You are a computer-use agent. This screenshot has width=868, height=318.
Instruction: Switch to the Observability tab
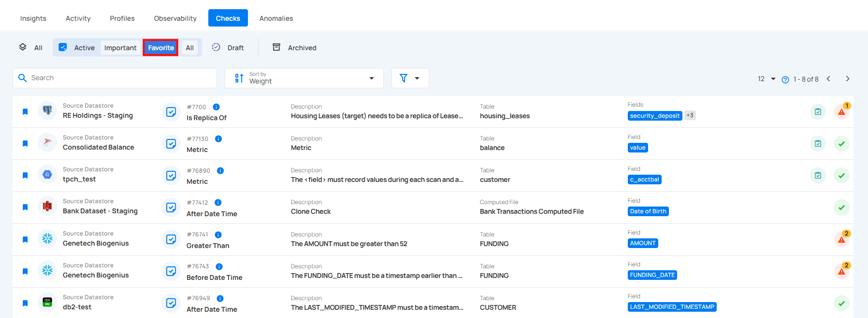coord(175,18)
